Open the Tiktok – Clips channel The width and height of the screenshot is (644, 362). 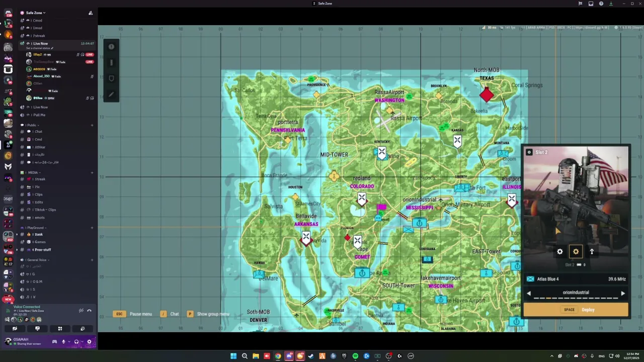click(56, 210)
